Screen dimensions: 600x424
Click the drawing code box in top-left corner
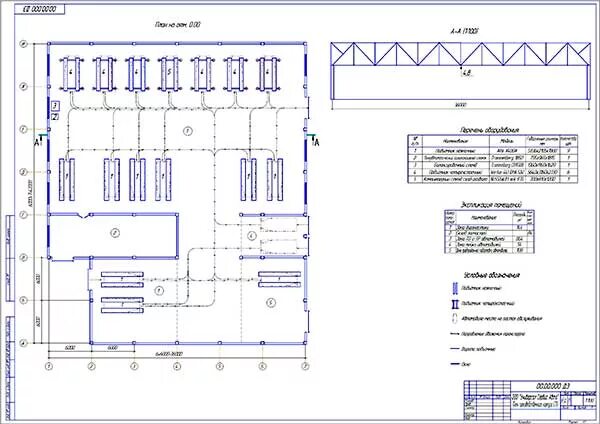tap(39, 9)
